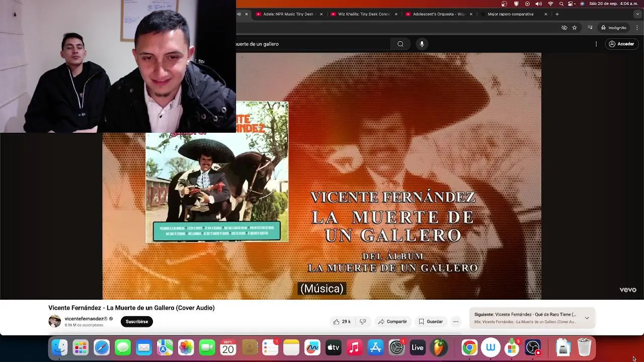Screen dimensions: 644x362
Task: Open Notes from the Dock
Action: [x=291, y=347]
